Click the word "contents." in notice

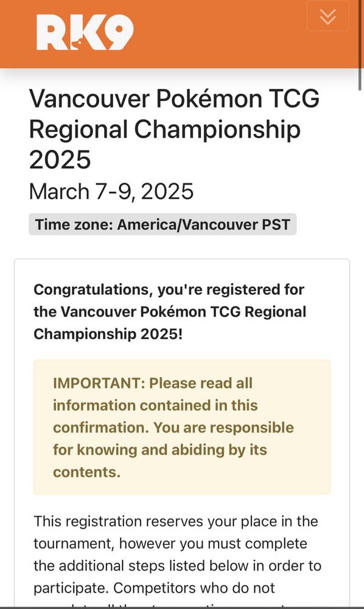pos(86,472)
